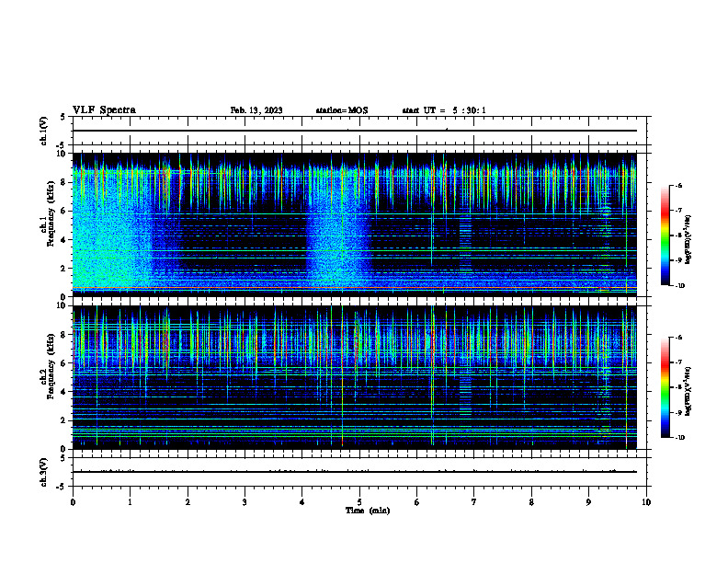
Task: Click the '10' kHz tick of ch.2 spectrogram
Action: point(63,305)
